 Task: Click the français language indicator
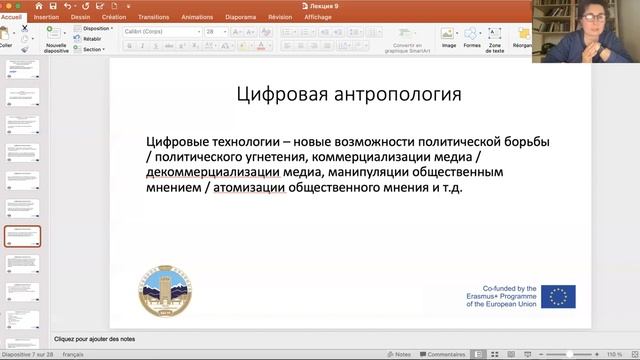tap(73, 354)
